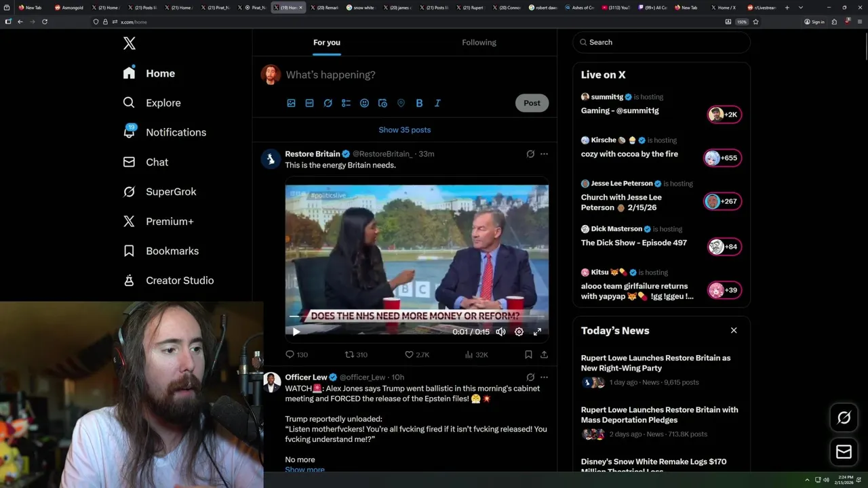Mute the video with the speaker icon
Image resolution: width=868 pixels, height=488 pixels.
tap(500, 331)
